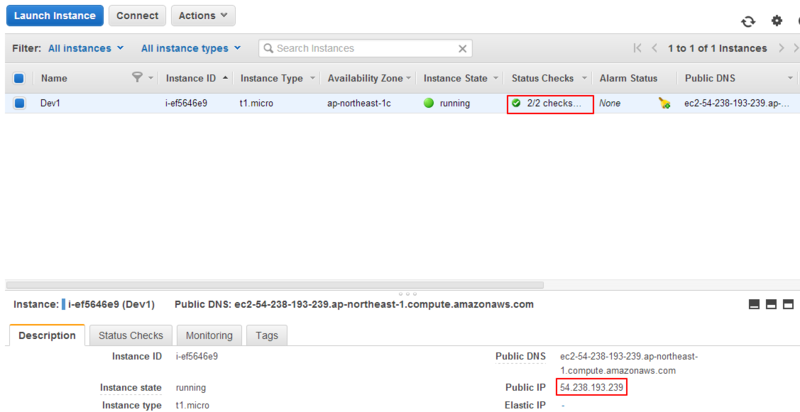800x412 pixels.
Task: Click the pane splitter dots handle
Action: point(408,294)
